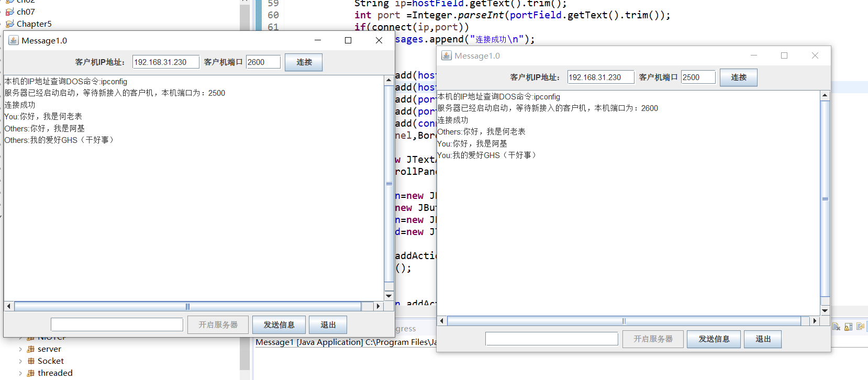Image resolution: width=868 pixels, height=380 pixels.
Task: Expand the Socket package node
Action: (x=20, y=361)
